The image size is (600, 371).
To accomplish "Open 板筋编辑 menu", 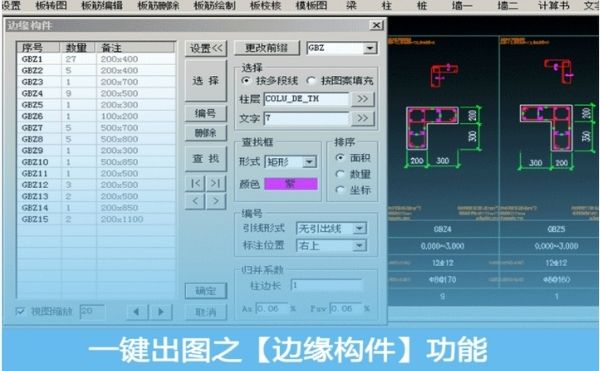I will tap(102, 5).
